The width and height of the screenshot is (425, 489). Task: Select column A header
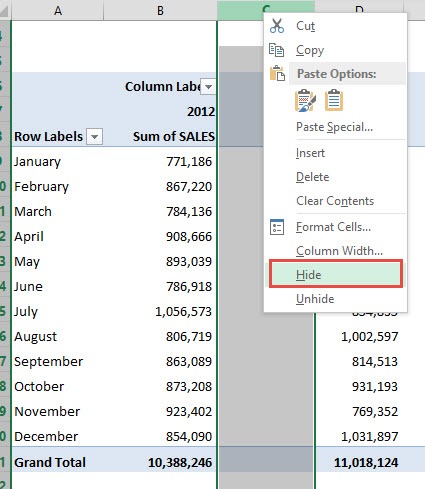58,11
